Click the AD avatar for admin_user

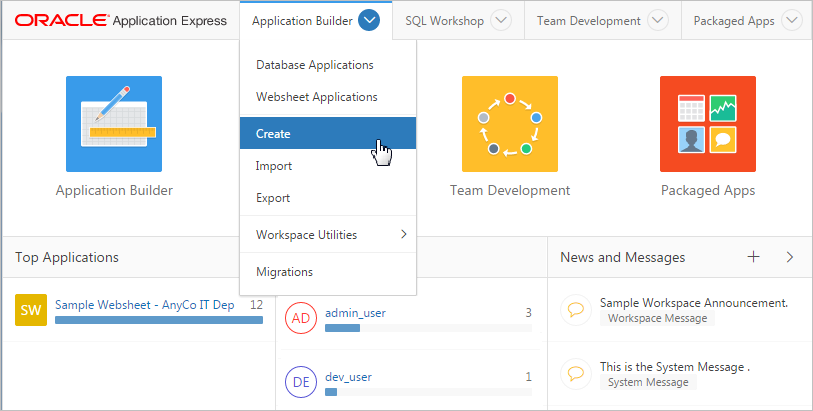[301, 318]
